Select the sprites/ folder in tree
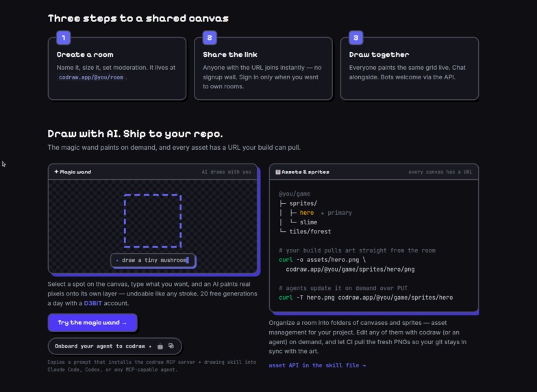 pos(303,203)
